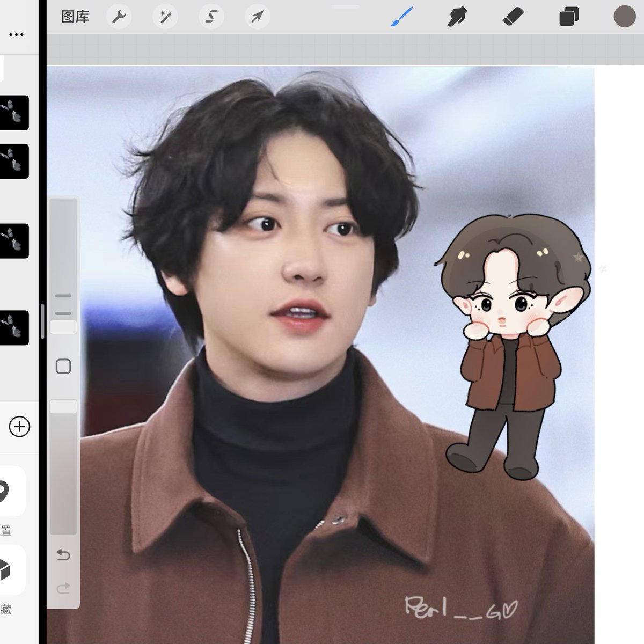
Task: Open the three-dot menu in side app
Action: (16, 35)
